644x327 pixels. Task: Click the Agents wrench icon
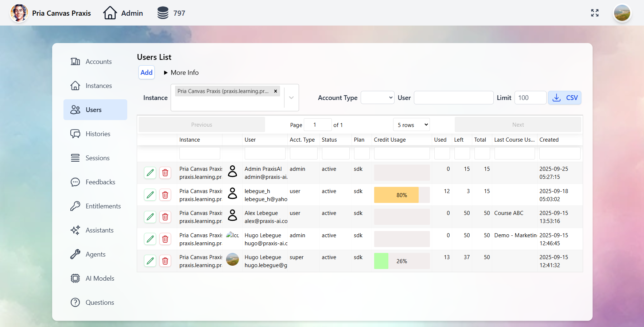pyautogui.click(x=75, y=254)
